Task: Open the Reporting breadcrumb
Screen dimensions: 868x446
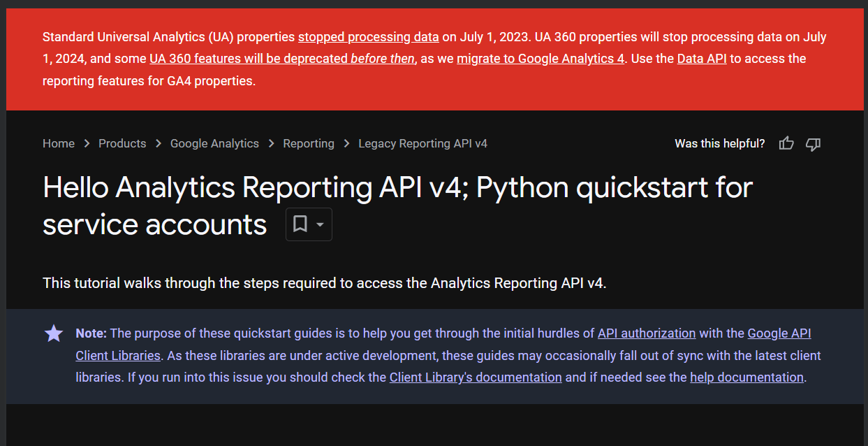Action: tap(309, 143)
